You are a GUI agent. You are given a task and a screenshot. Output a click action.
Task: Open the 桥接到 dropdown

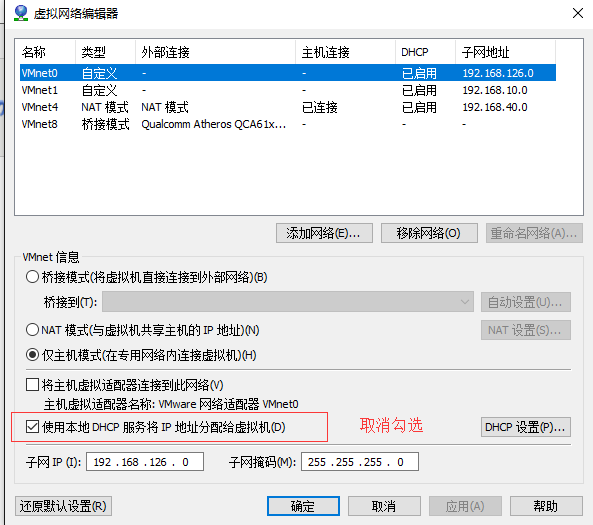(x=288, y=302)
